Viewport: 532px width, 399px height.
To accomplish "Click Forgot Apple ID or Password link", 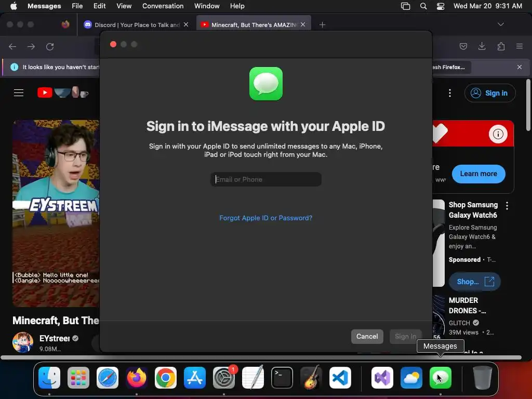I will tap(265, 218).
